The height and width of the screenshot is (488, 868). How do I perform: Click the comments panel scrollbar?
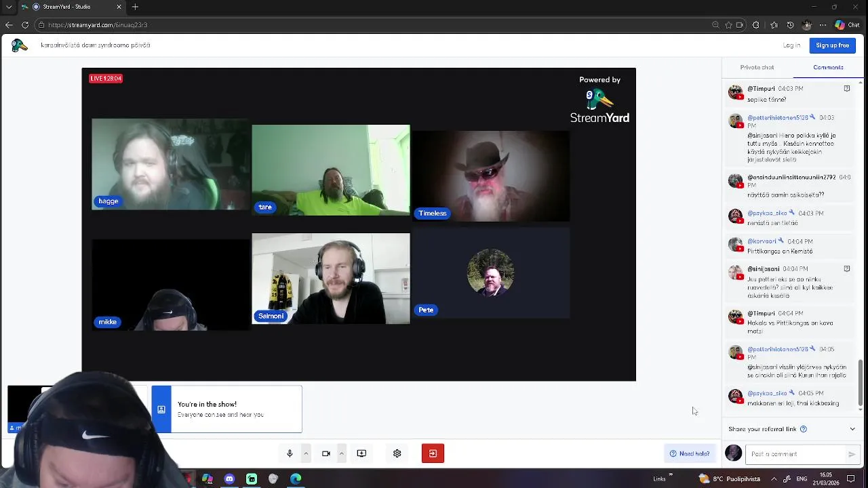coord(861,382)
